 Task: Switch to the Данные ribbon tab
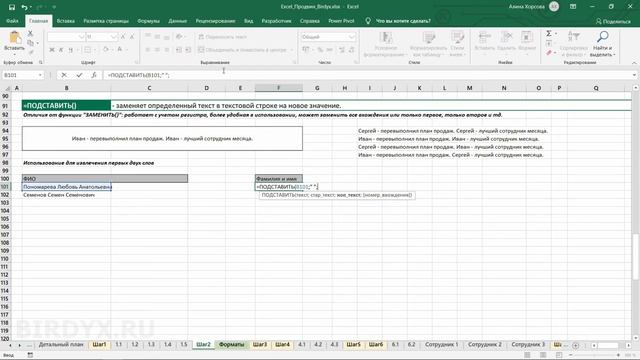178,21
